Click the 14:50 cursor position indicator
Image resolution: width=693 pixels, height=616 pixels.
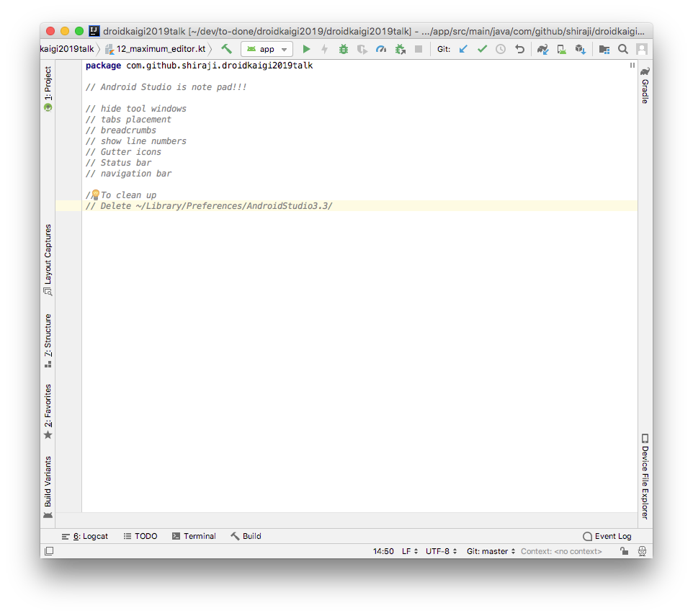[383, 551]
